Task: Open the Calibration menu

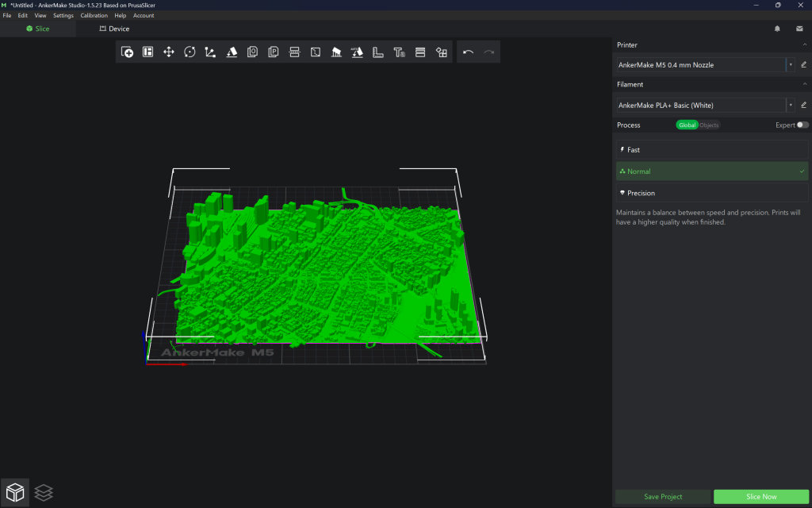Action: tap(94, 16)
